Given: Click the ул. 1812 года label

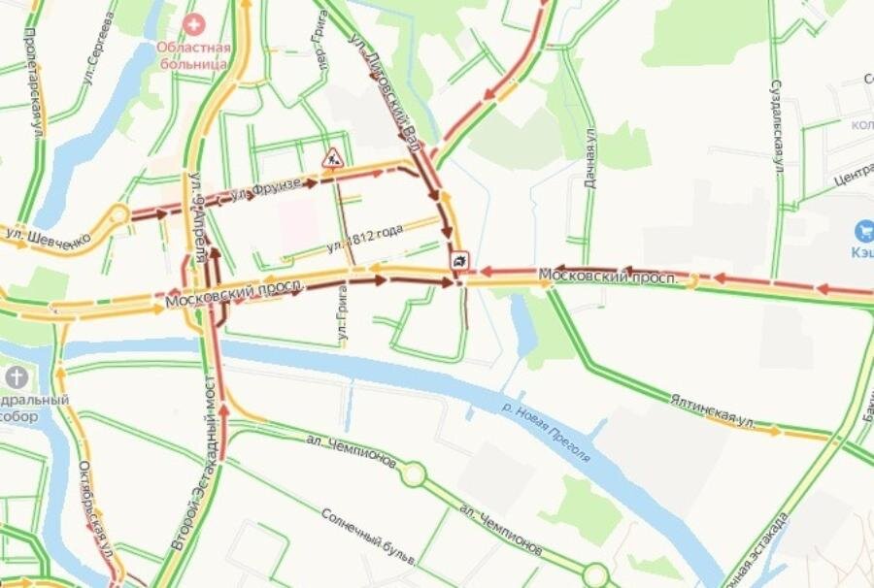Looking at the screenshot, I should pyautogui.click(x=364, y=239).
